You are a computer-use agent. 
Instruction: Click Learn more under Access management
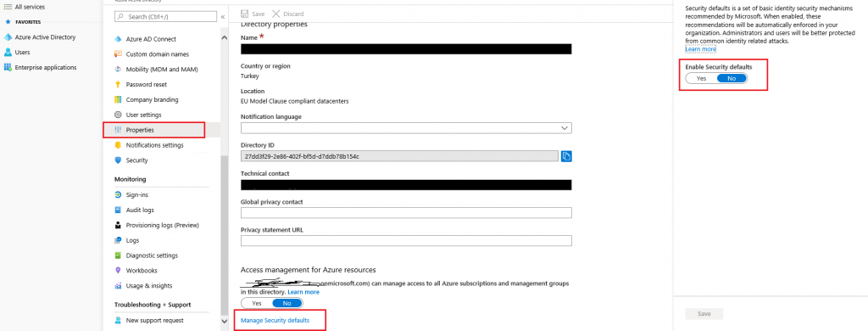coord(303,292)
